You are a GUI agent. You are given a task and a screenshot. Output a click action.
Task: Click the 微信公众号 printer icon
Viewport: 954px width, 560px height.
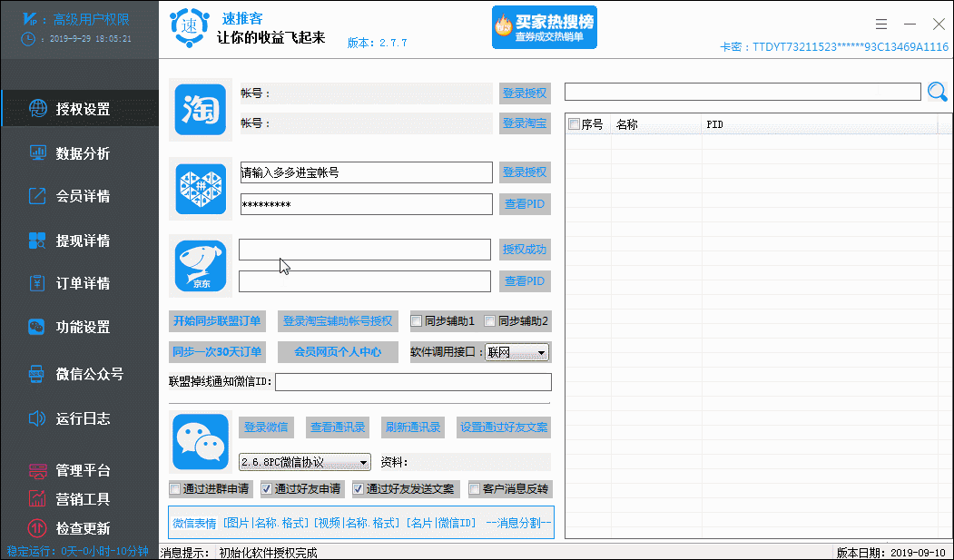click(x=36, y=373)
